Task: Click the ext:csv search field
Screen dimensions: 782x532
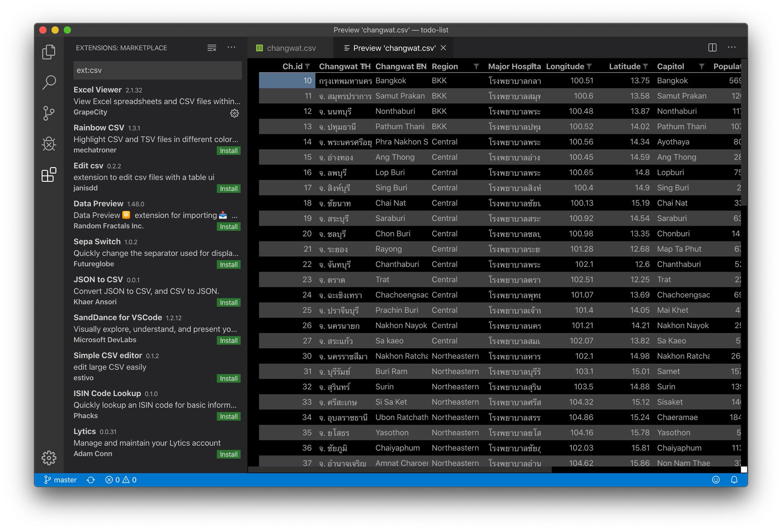Action: click(157, 70)
